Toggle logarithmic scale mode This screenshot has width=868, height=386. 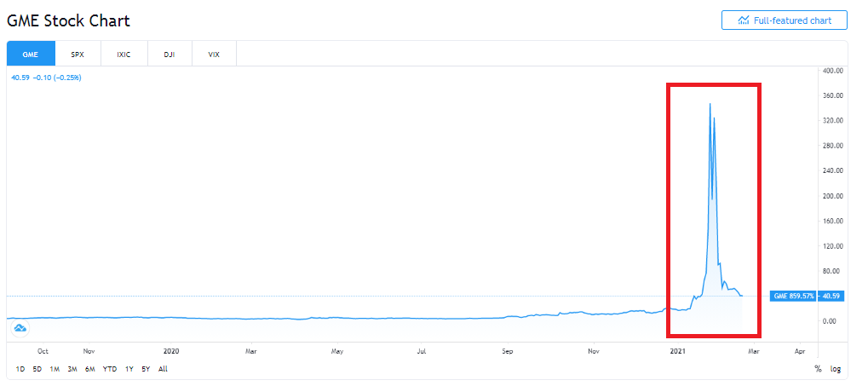click(836, 369)
